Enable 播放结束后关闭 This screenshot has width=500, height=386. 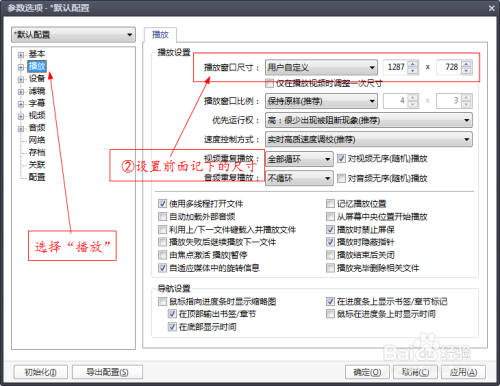coord(330,255)
